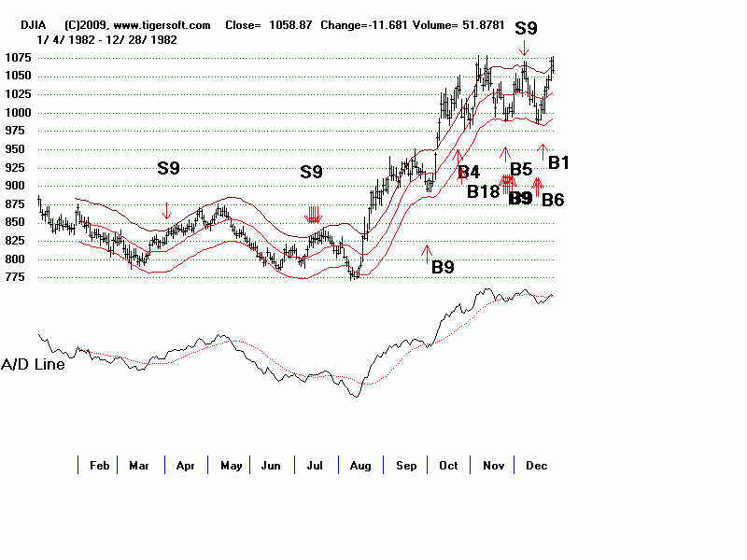Select the Aug month on the time axis
Image resolution: width=747 pixels, height=560 pixels.
point(359,465)
